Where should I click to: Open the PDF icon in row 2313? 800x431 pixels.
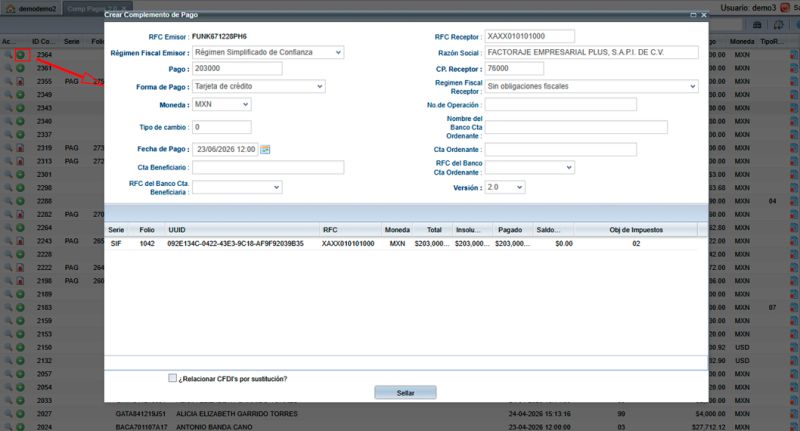(x=20, y=161)
